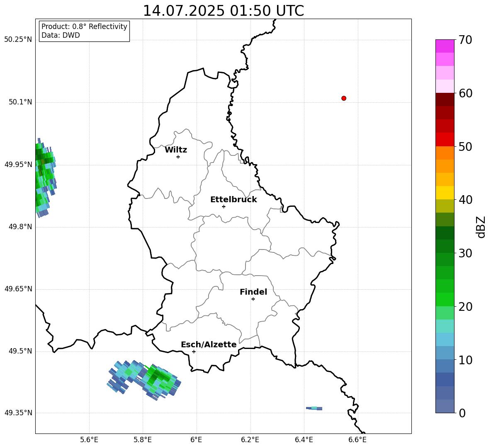Click the 10 tick on colorbar
The height and width of the screenshot is (448, 491).
point(465,360)
